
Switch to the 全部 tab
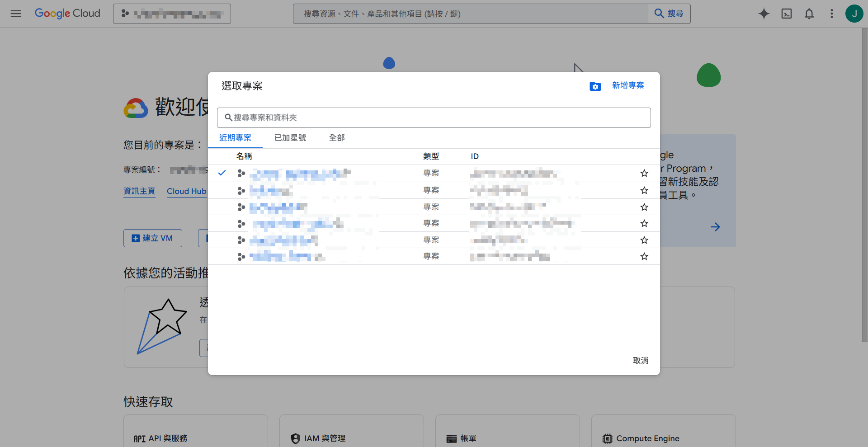(x=337, y=138)
